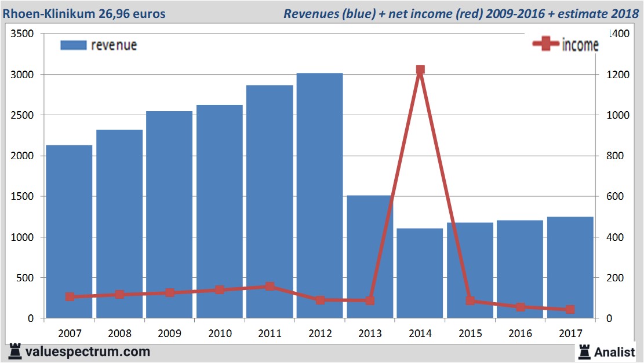
Task: Select the x-axis year '2013'
Action: pos(370,333)
